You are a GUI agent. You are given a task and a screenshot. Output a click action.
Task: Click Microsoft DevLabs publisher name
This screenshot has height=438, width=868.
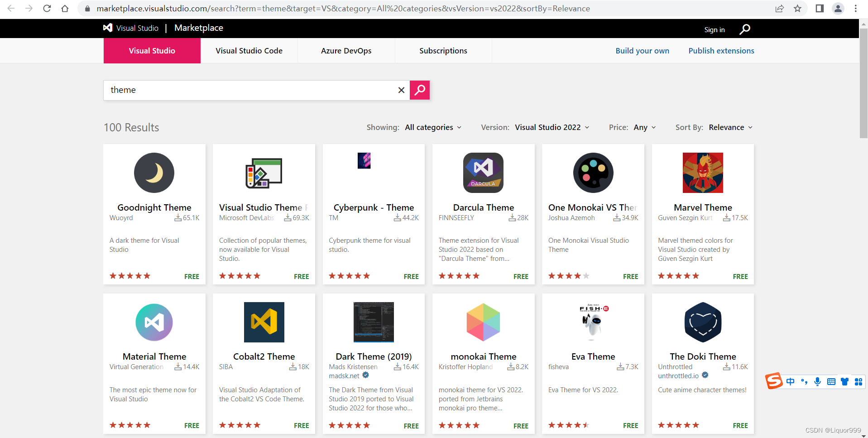(x=247, y=218)
